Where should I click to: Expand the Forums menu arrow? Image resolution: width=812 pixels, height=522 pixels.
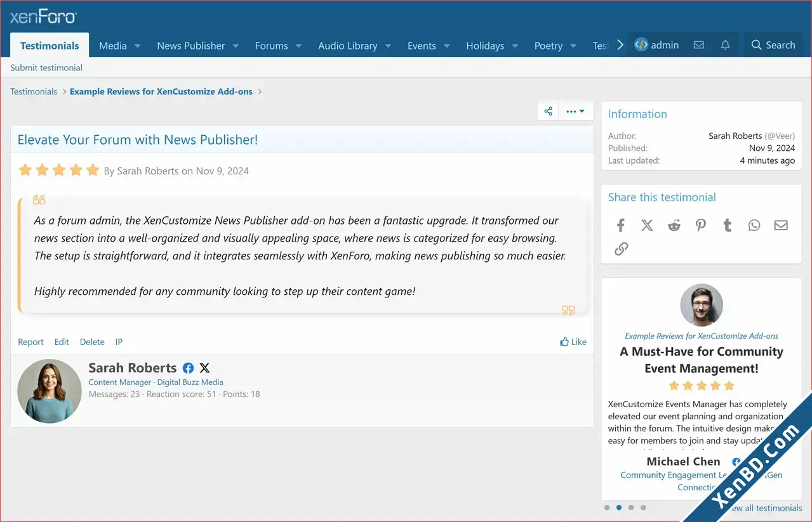298,46
